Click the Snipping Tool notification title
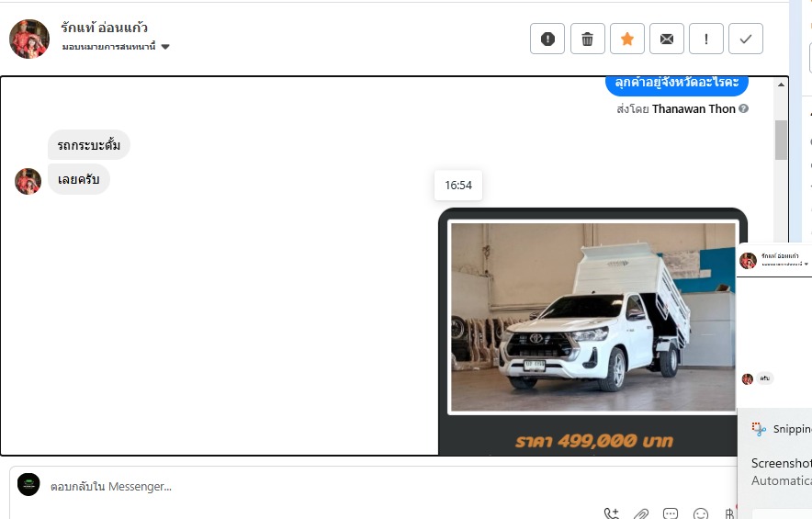Image resolution: width=812 pixels, height=519 pixels. (791, 429)
